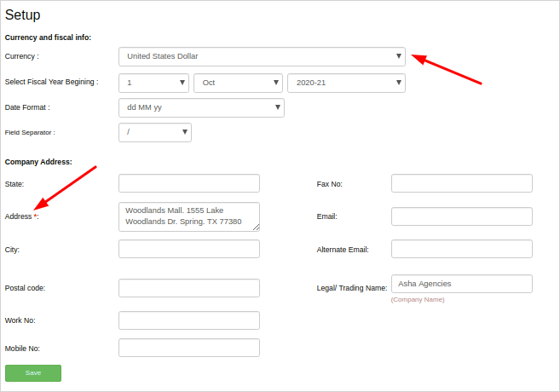
Task: Click the State input field
Action: 189,183
